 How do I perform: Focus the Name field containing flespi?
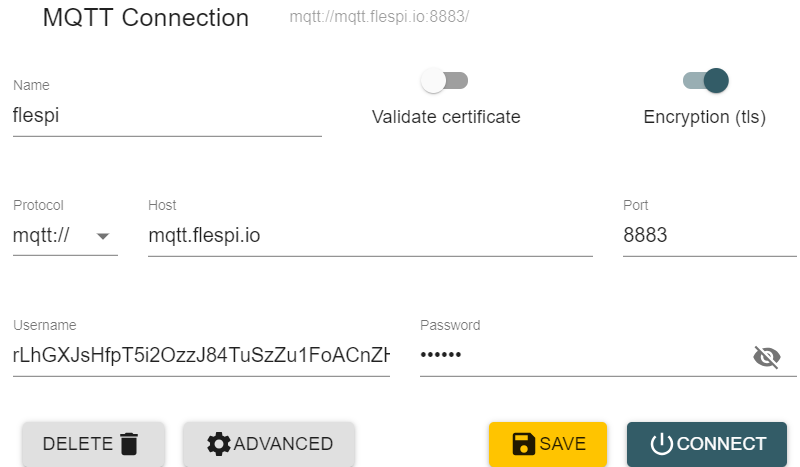[166, 115]
